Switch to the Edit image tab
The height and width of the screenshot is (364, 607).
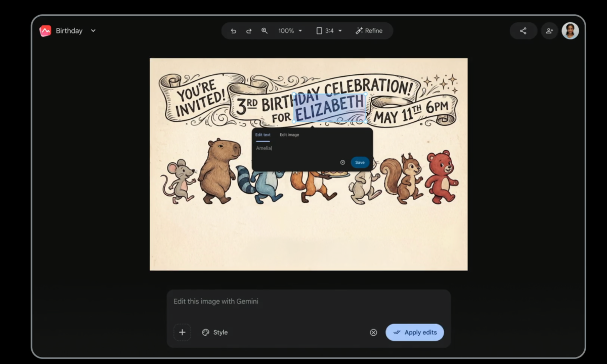pos(289,135)
